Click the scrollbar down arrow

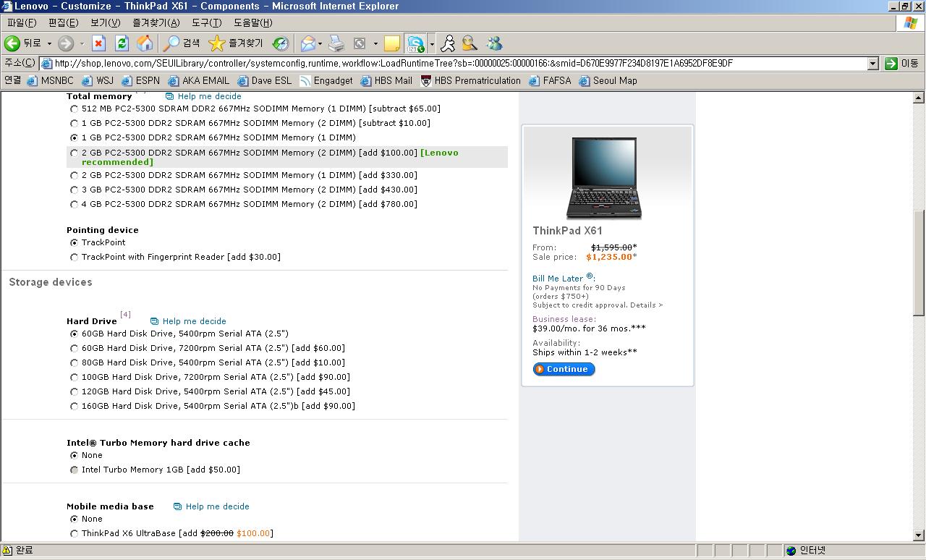pyautogui.click(x=919, y=535)
